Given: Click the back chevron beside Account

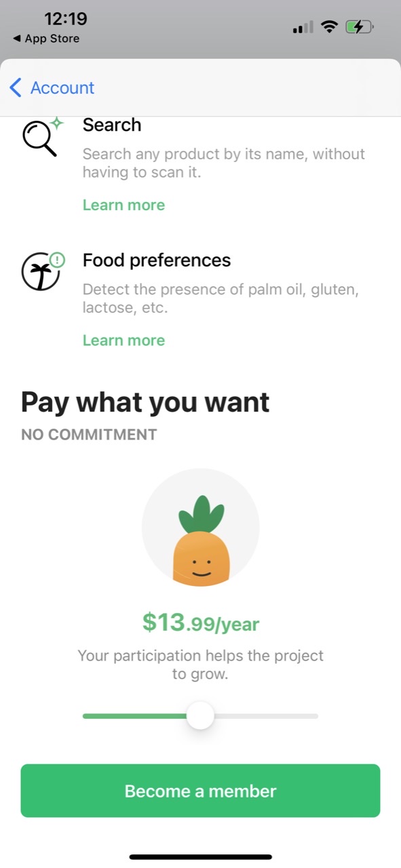Looking at the screenshot, I should tap(15, 87).
